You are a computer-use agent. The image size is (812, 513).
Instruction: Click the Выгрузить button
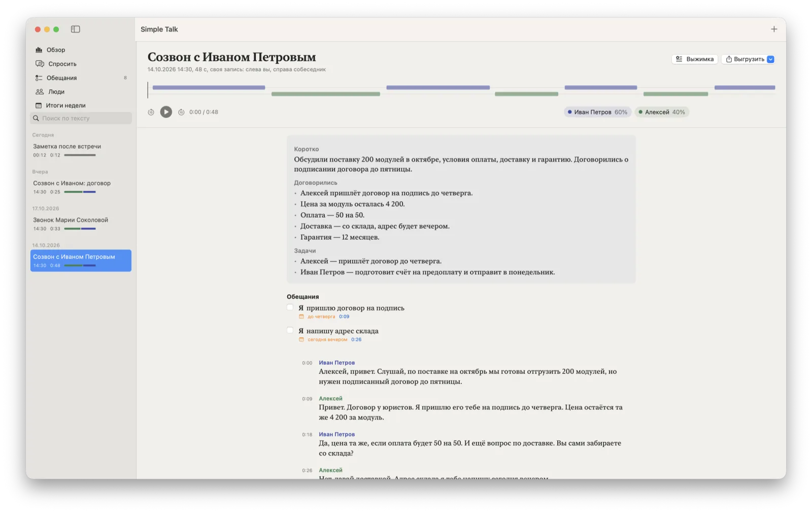744,59
